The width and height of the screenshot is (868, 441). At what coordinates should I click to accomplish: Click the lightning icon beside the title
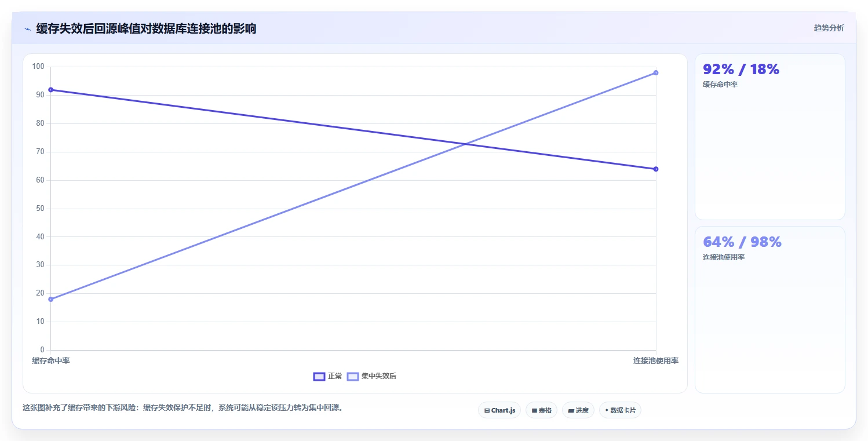tap(27, 29)
